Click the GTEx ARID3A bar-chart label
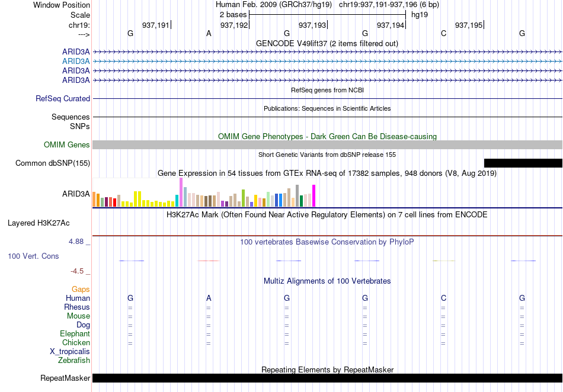 76,194
